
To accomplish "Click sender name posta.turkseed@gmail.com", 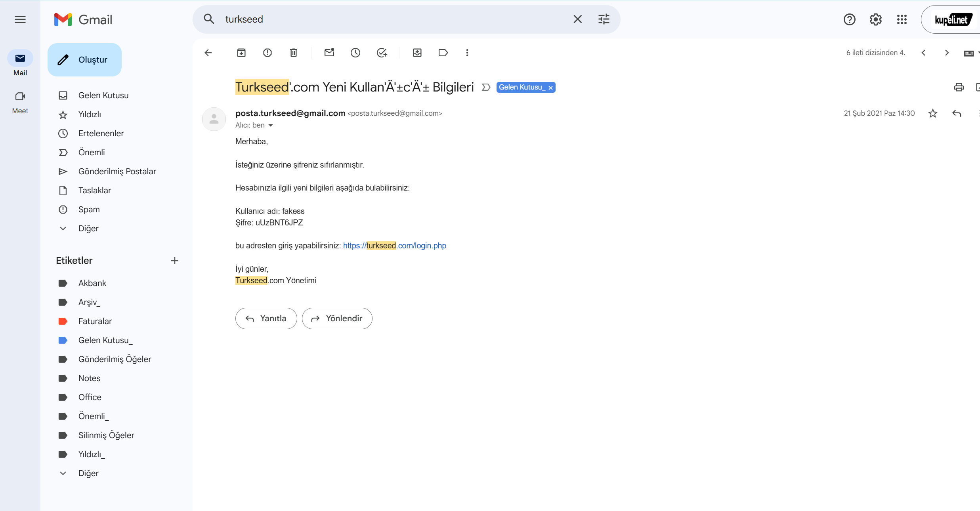I will tap(290, 113).
